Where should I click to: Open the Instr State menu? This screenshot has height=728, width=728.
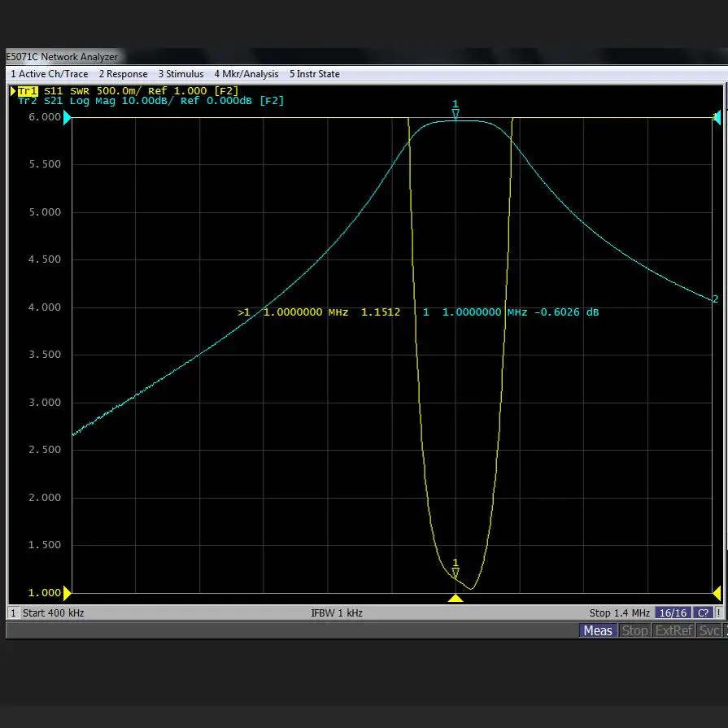315,74
